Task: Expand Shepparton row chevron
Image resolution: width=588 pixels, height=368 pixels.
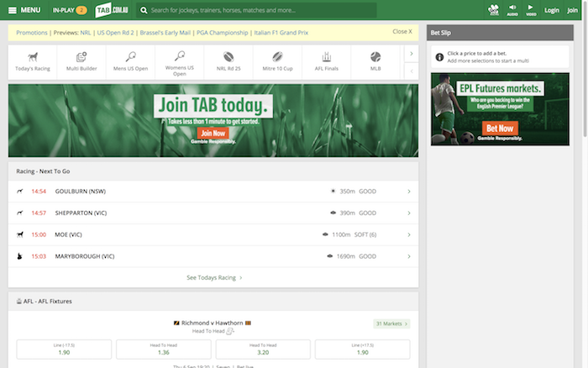Action: [x=409, y=213]
